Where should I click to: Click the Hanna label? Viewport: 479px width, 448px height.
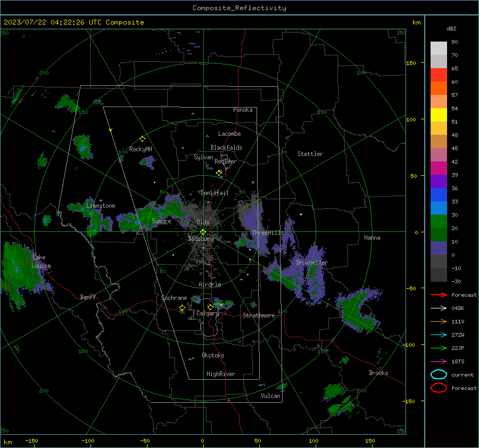click(372, 238)
